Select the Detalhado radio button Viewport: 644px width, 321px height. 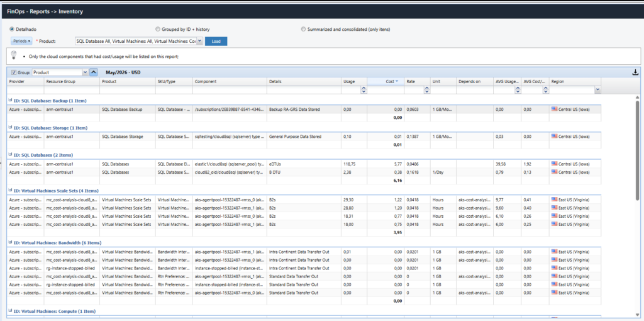click(x=11, y=29)
